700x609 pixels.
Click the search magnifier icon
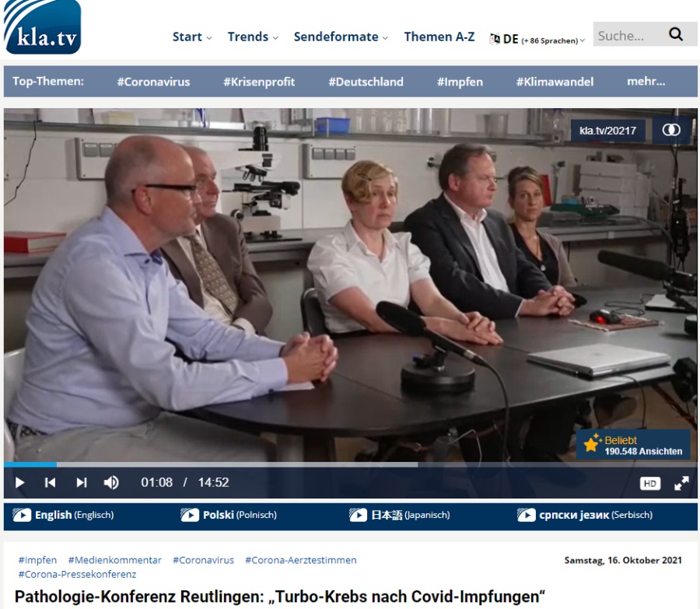pyautogui.click(x=675, y=34)
